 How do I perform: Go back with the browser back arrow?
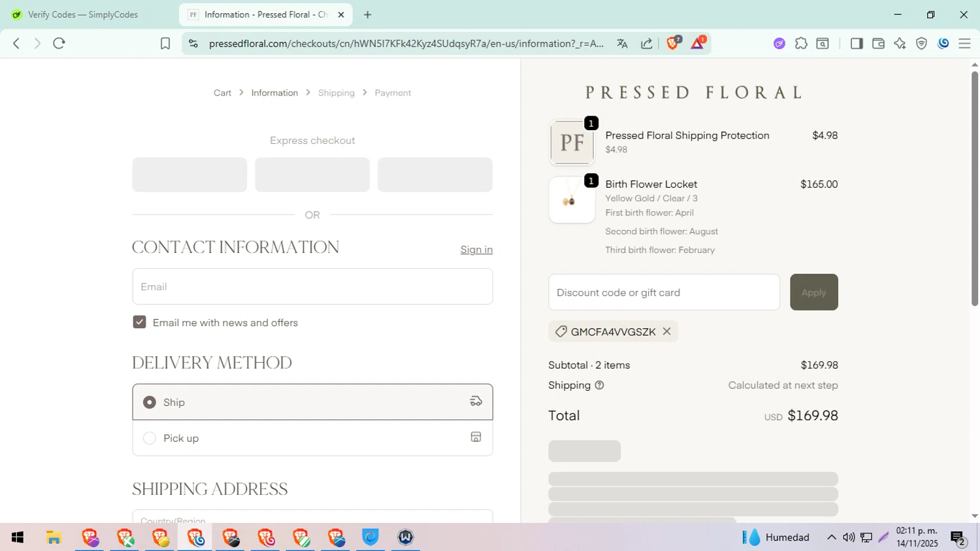pos(16,43)
